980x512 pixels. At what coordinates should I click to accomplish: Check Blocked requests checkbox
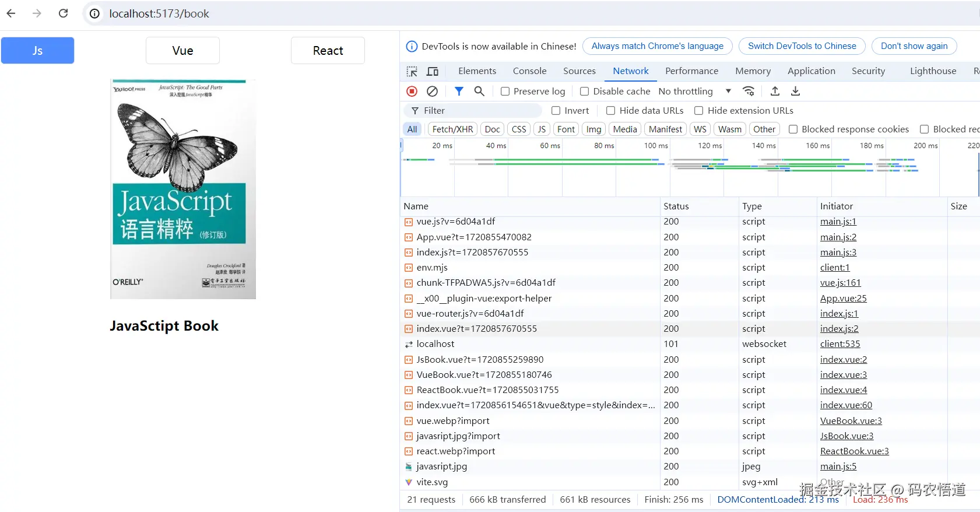925,129
